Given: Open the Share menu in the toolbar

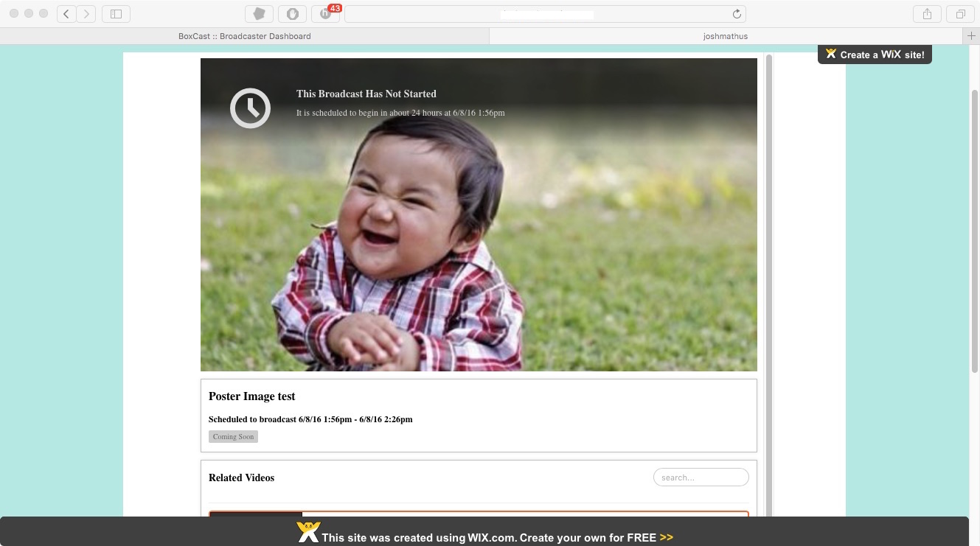Looking at the screenshot, I should point(927,14).
